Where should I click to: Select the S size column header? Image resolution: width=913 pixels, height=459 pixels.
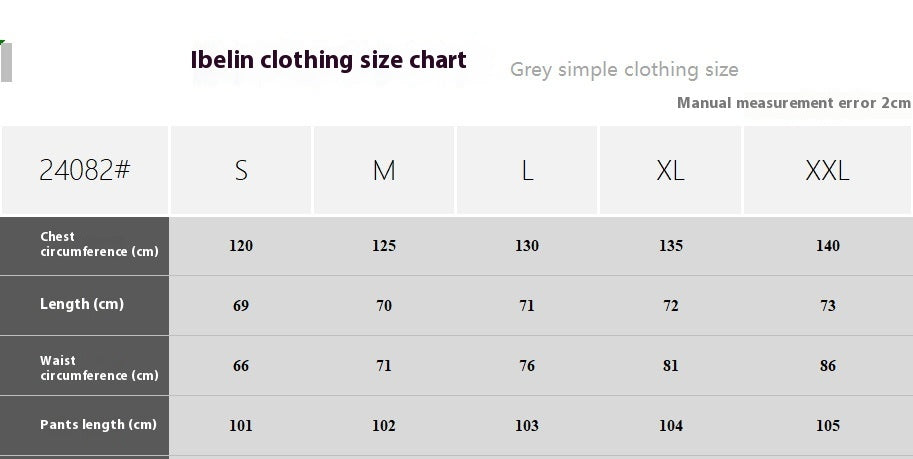pos(241,170)
